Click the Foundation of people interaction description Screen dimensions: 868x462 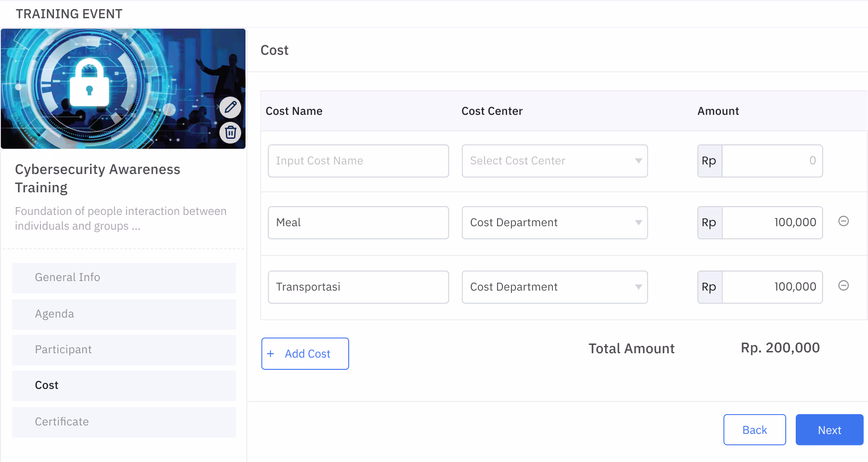pyautogui.click(x=121, y=218)
